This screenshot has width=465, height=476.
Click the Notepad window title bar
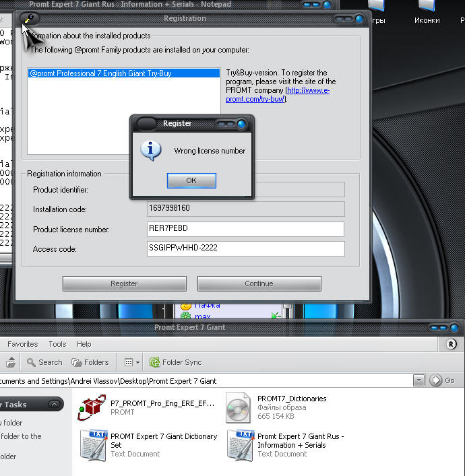click(x=130, y=4)
